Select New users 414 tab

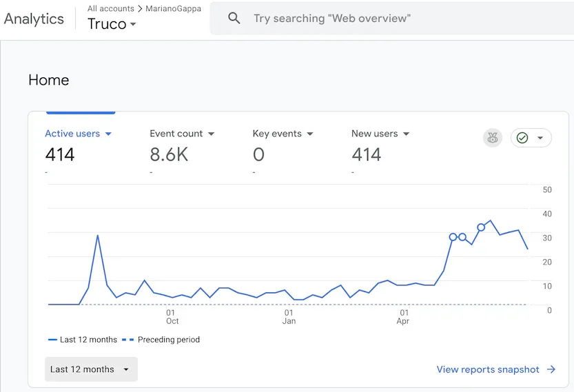[367, 154]
